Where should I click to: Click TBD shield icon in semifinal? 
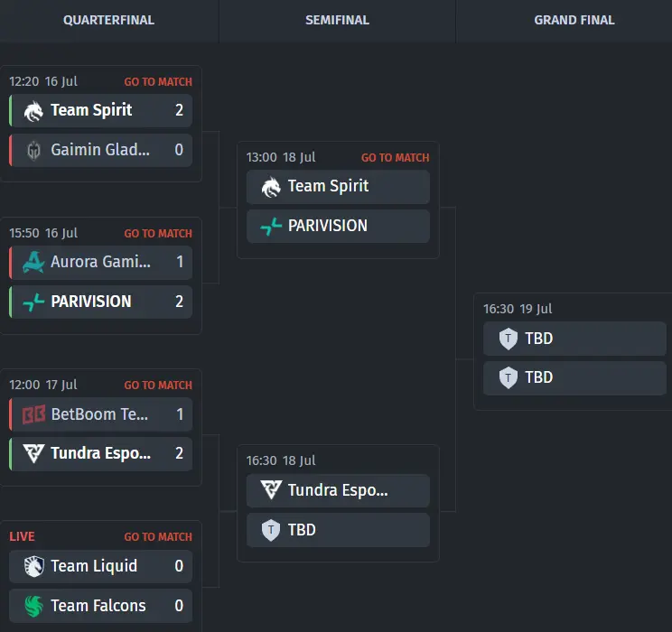coord(271,530)
